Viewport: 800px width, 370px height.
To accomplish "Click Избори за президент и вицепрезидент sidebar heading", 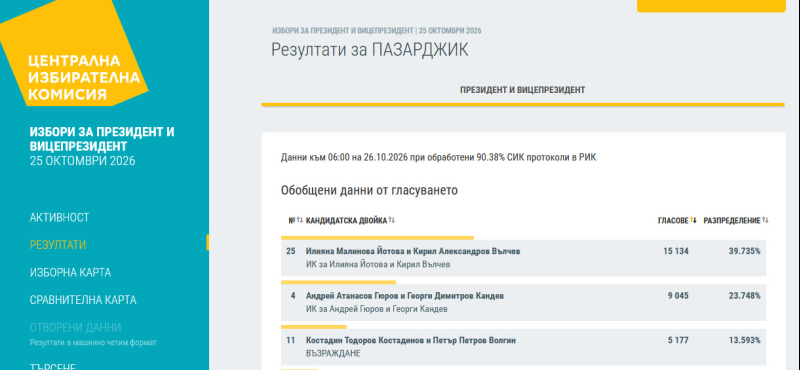I will [102, 139].
